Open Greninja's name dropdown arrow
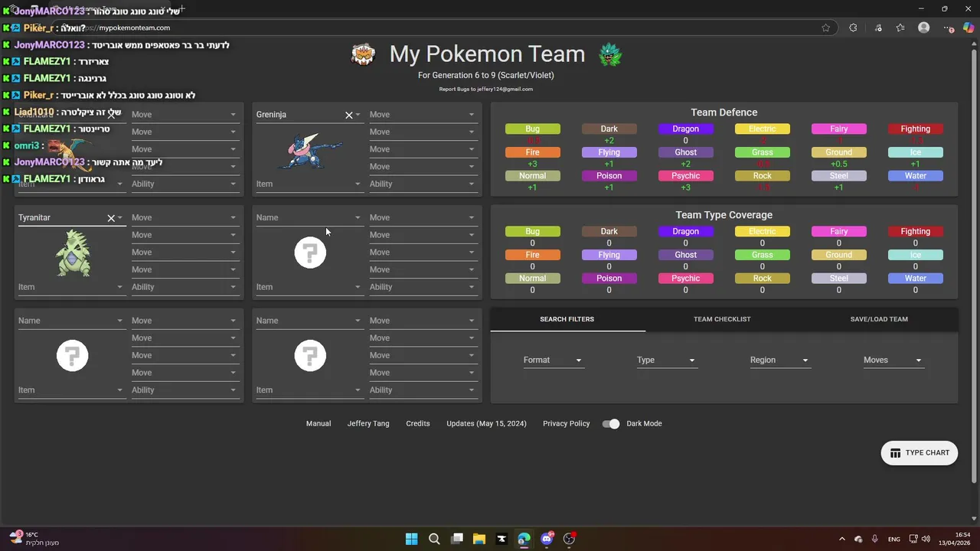 358,115
